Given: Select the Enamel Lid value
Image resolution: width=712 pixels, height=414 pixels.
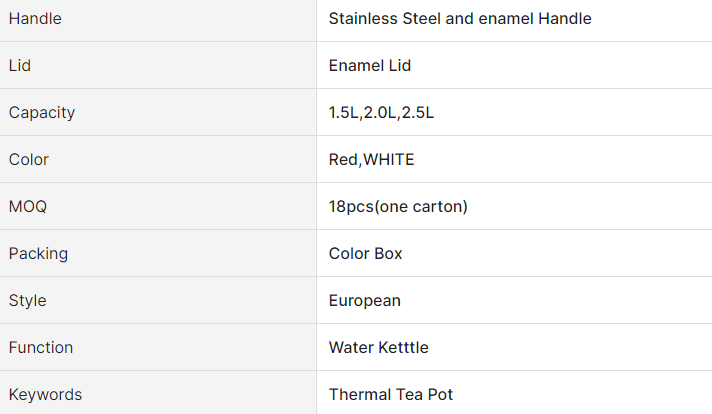Looking at the screenshot, I should click(x=370, y=66).
